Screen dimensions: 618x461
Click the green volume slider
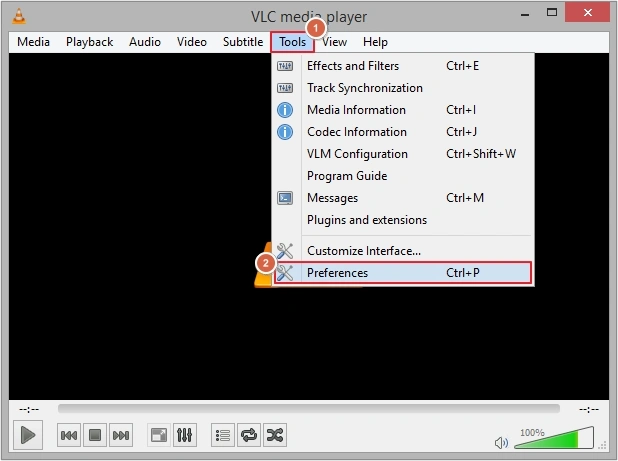(x=554, y=438)
